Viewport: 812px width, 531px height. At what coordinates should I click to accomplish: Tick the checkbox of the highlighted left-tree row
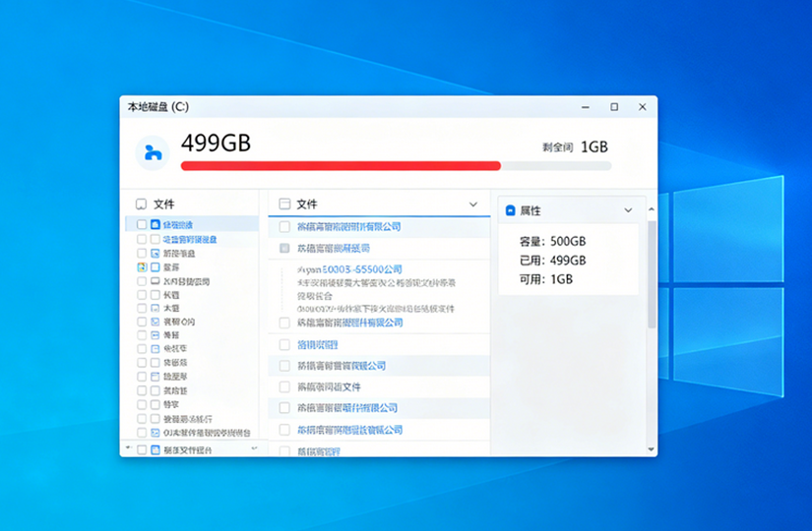142,224
